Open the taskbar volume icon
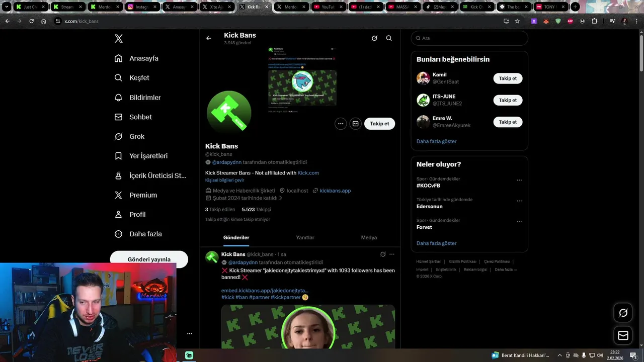 pyautogui.click(x=600, y=355)
